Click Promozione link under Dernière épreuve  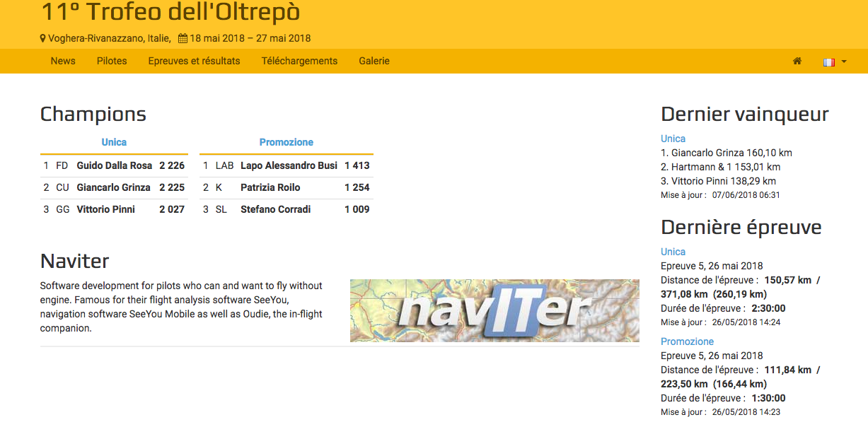pos(687,341)
